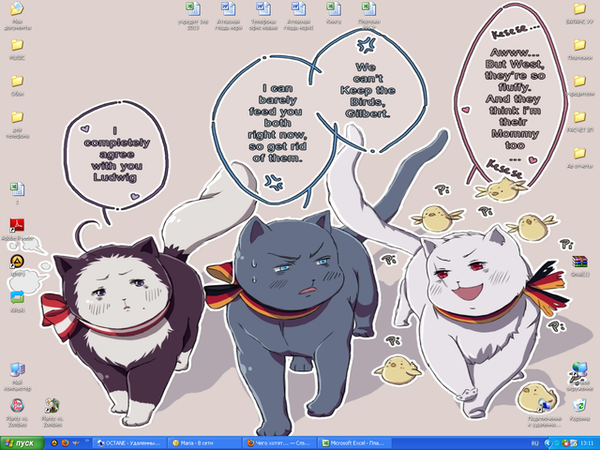Screen dimensions: 600x450
Task: Click the system tray clock
Action: point(583,441)
